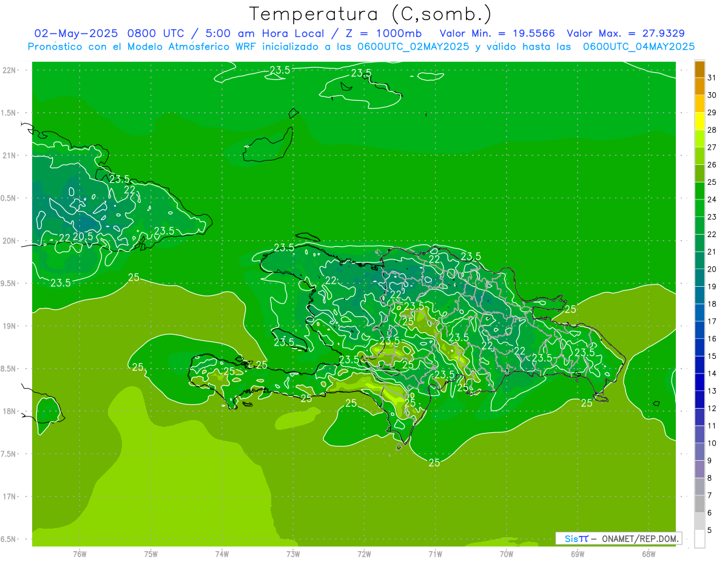
Task: Pick the green colorbar swatch between 23 and 24
Action: coord(699,209)
